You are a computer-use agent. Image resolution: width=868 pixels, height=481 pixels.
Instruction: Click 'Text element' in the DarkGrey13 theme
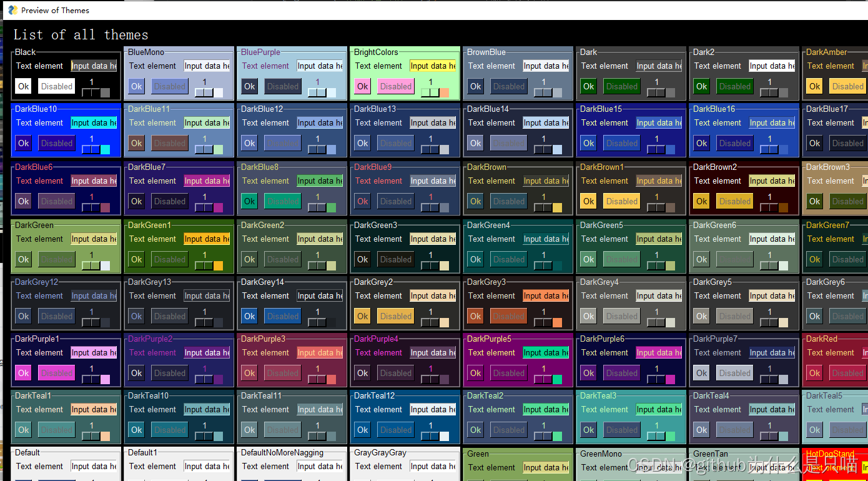153,295
